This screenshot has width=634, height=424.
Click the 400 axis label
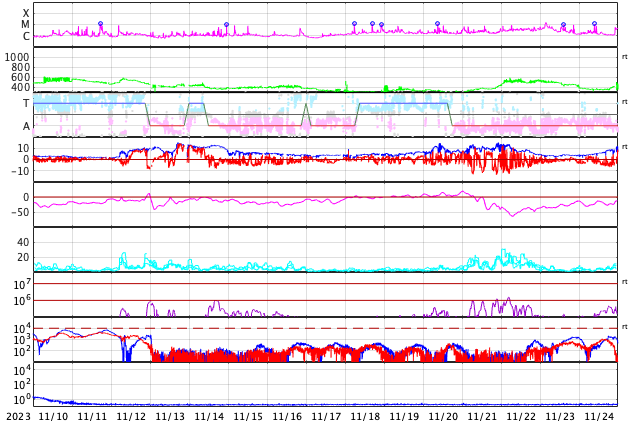coord(20,87)
